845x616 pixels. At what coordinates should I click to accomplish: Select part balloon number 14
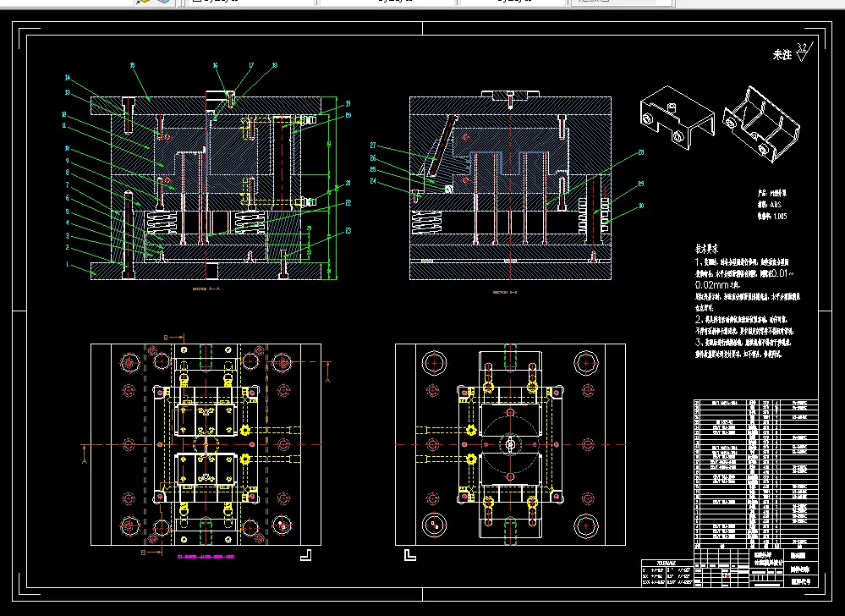pos(68,78)
